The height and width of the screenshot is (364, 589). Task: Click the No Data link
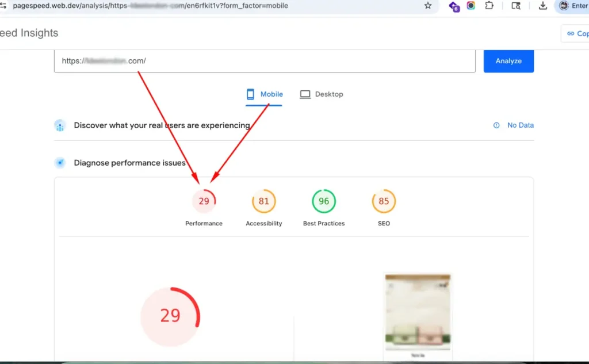pos(520,125)
